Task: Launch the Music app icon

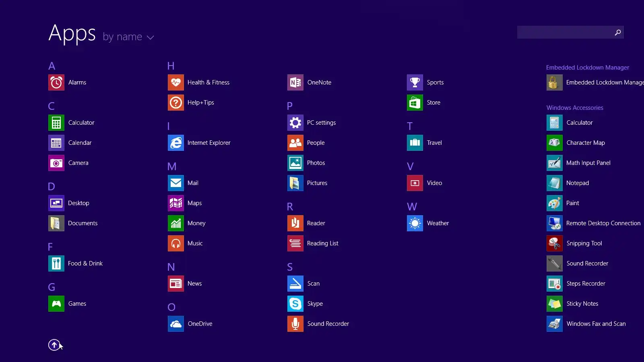Action: (176, 243)
